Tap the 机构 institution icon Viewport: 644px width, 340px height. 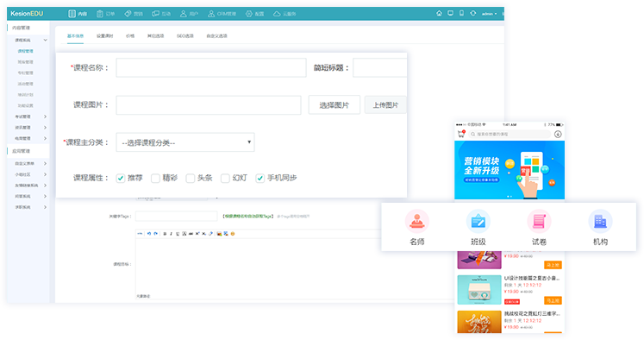pos(601,221)
